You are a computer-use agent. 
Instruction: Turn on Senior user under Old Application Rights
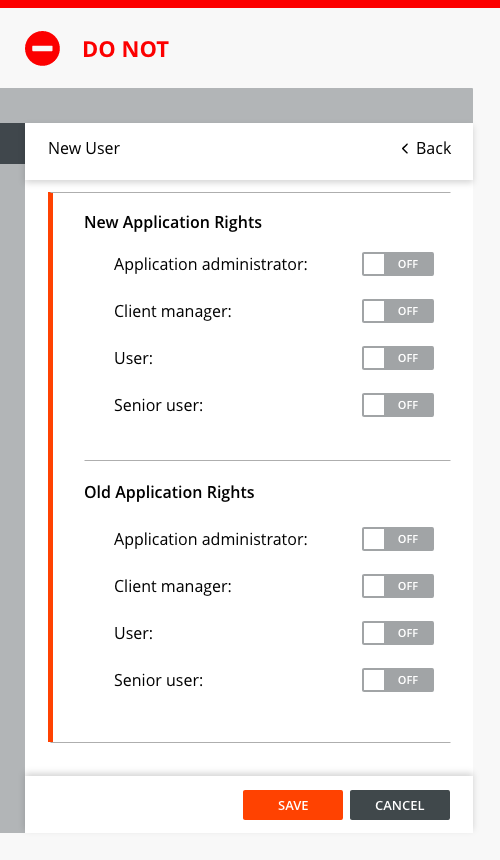click(x=397, y=680)
